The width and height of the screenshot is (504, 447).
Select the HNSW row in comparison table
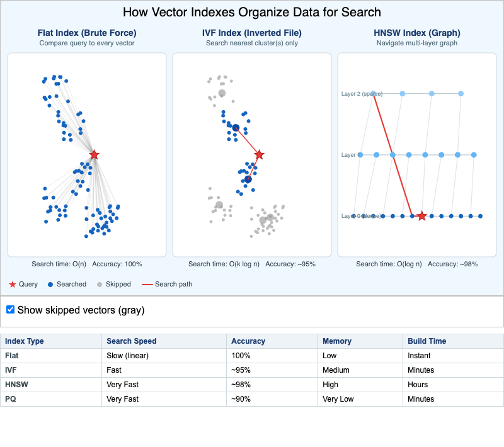pyautogui.click(x=252, y=385)
